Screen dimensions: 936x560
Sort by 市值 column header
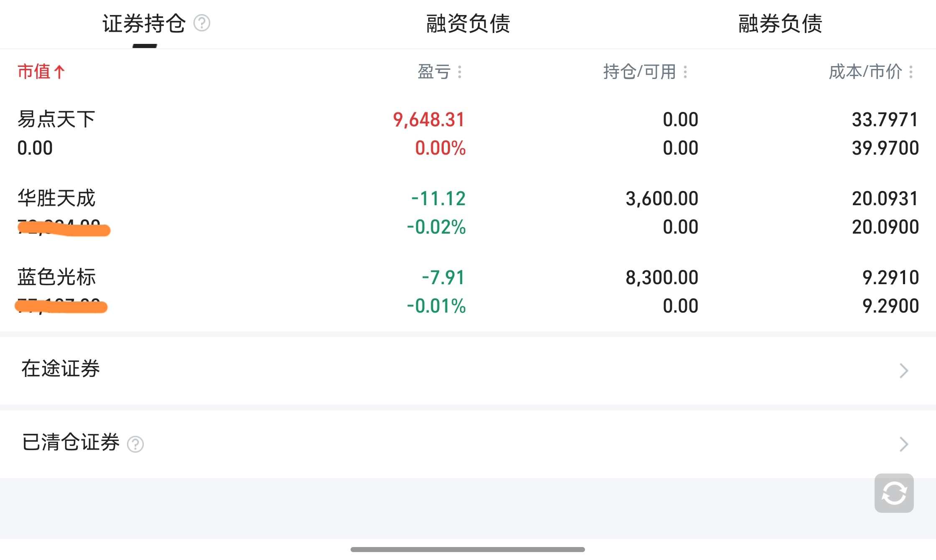[34, 72]
